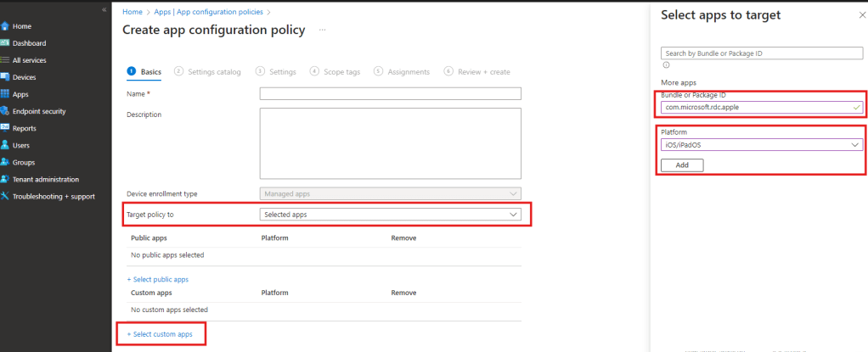The image size is (868, 352).
Task: Go to the Assignments step tab
Action: pyautogui.click(x=402, y=72)
